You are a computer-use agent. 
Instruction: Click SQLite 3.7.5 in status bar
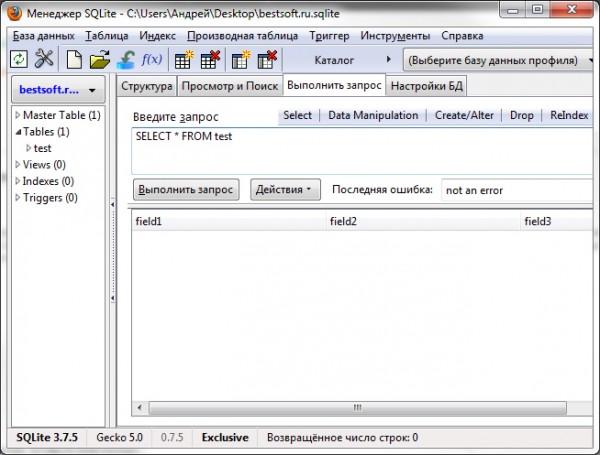pos(47,437)
